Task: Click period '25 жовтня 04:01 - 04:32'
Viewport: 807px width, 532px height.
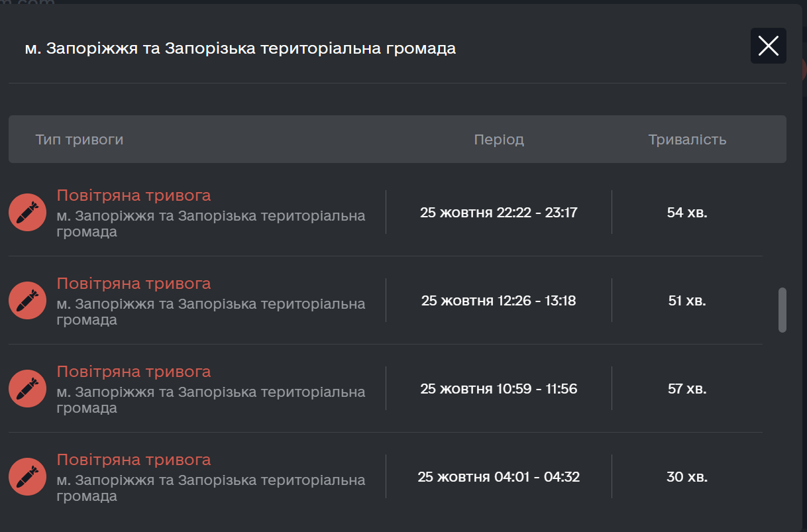Action: point(499,477)
